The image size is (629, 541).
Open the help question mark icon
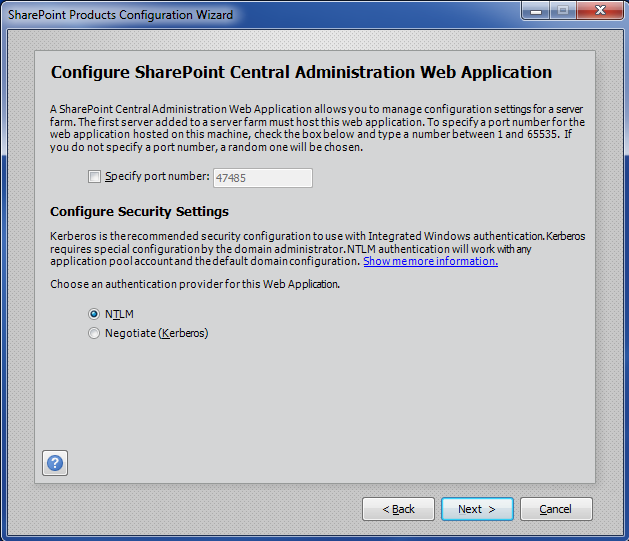coord(55,463)
